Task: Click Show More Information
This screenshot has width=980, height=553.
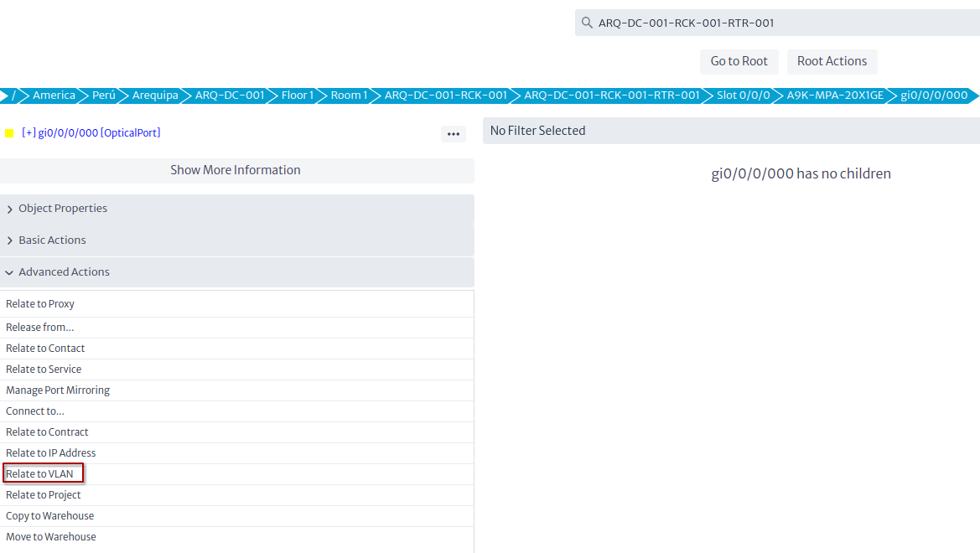Action: (x=237, y=170)
